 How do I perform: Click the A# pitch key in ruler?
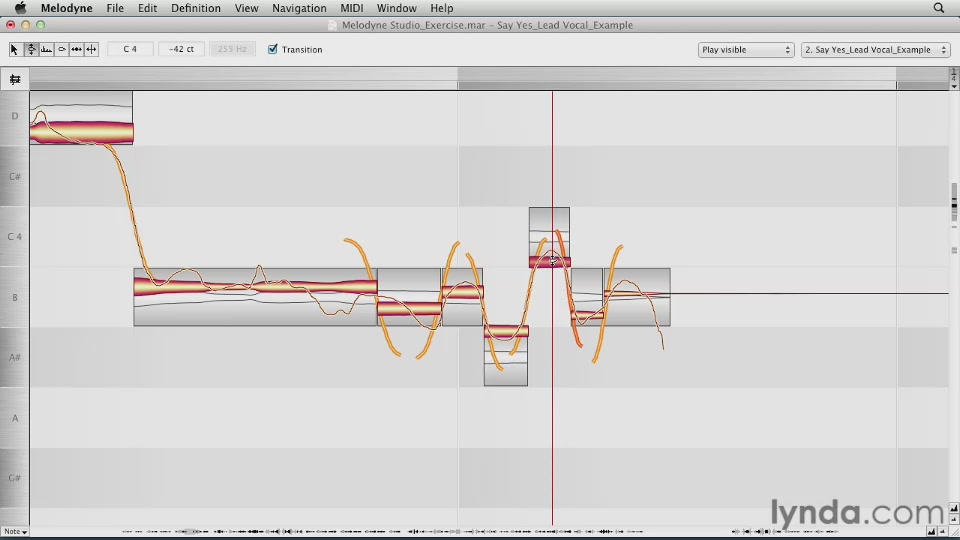click(15, 357)
